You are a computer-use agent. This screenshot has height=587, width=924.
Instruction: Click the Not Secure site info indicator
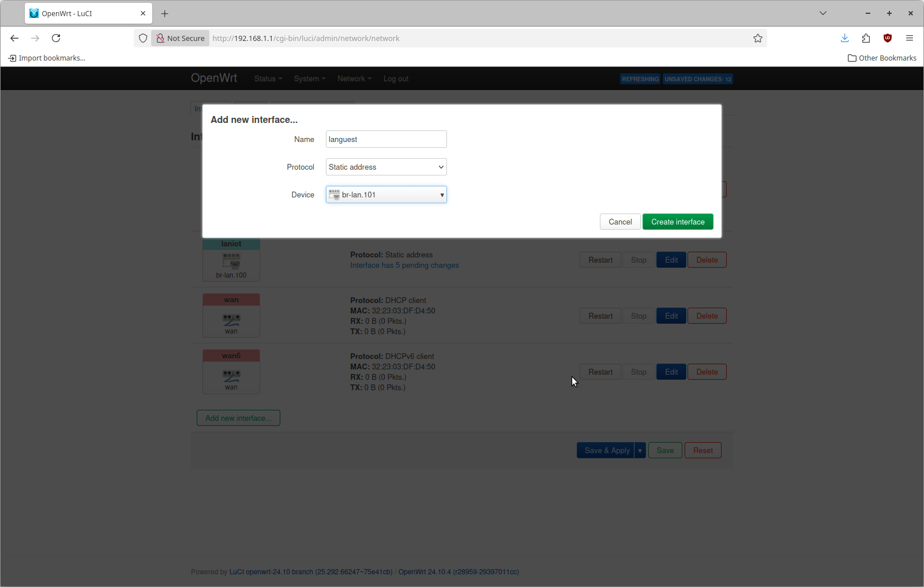pyautogui.click(x=180, y=38)
